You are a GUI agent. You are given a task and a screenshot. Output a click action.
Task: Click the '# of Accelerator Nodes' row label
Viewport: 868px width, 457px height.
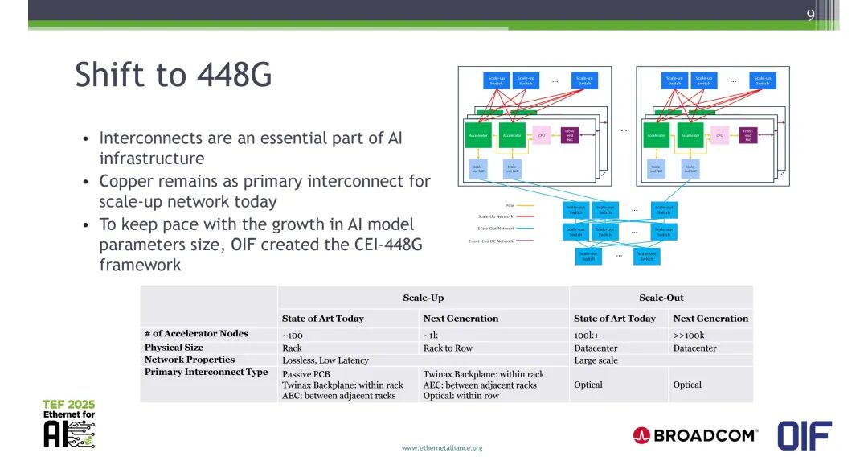point(197,333)
